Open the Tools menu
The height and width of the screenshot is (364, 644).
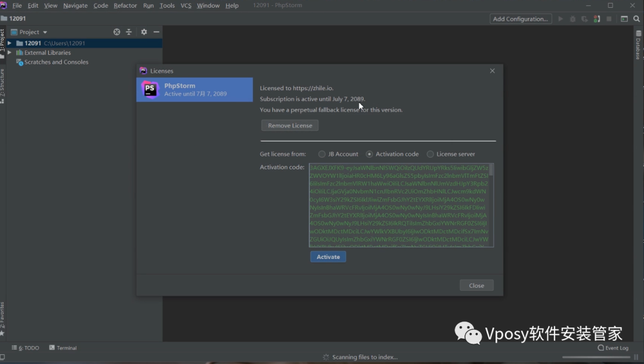pos(167,5)
